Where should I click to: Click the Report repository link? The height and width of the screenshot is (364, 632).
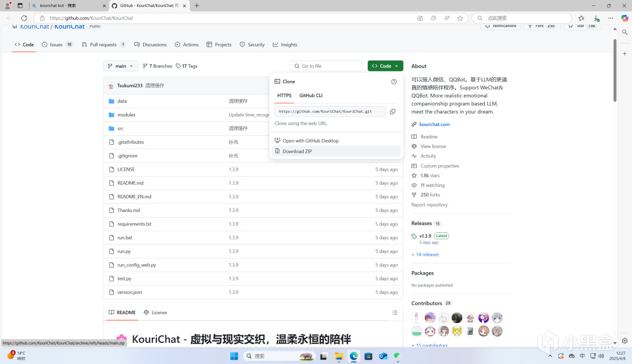point(430,205)
